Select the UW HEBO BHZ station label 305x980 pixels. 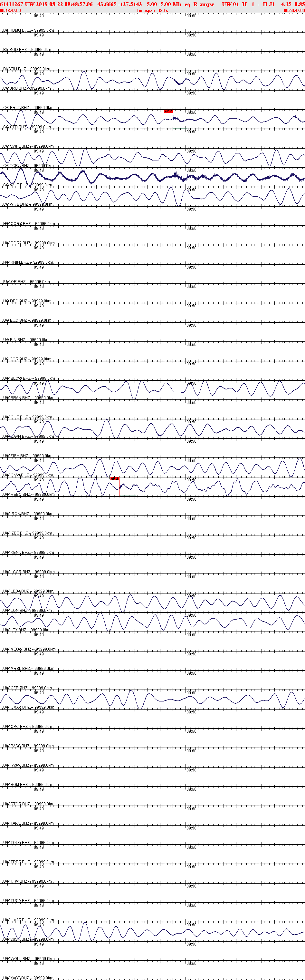pyautogui.click(x=29, y=495)
